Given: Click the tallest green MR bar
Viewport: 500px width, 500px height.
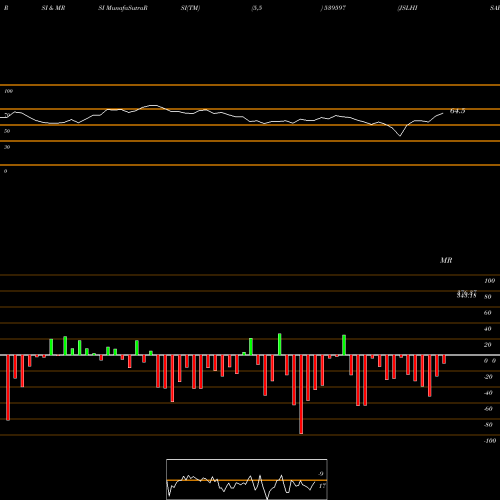Looking at the screenshot, I should pyautogui.click(x=280, y=344).
